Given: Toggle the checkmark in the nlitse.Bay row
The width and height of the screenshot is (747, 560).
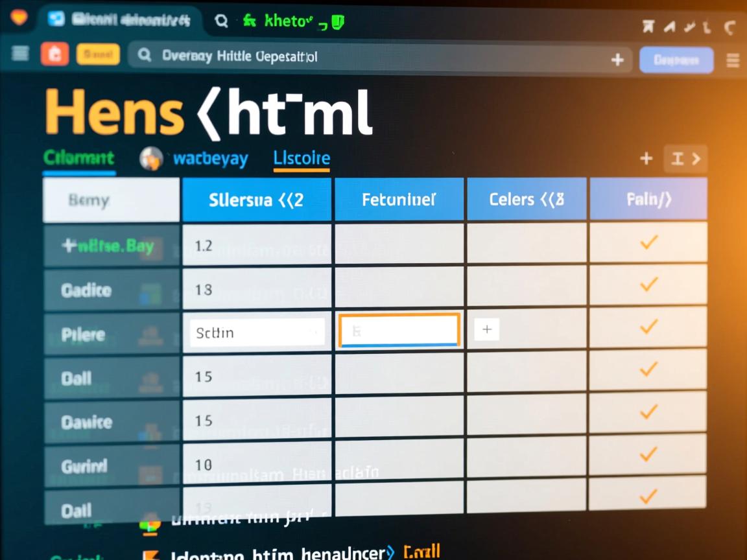Looking at the screenshot, I should click(x=648, y=242).
